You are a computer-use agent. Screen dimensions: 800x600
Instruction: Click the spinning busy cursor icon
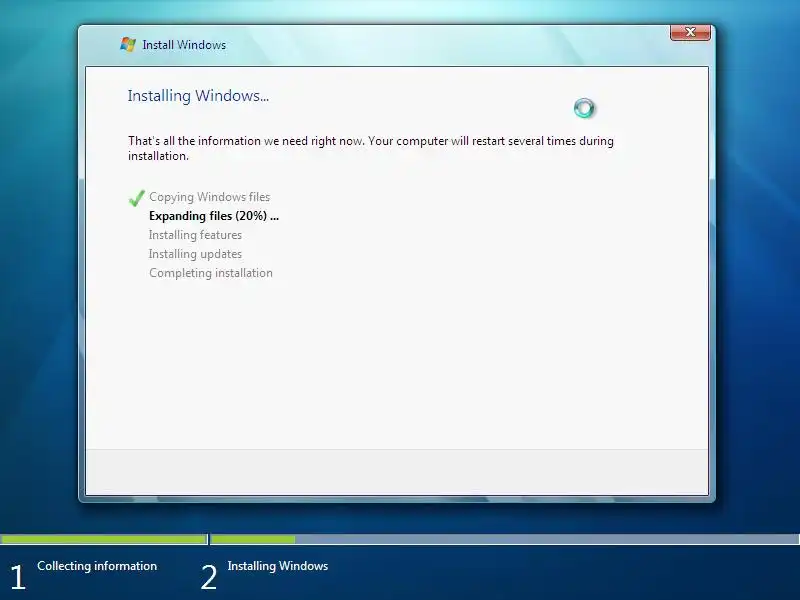pyautogui.click(x=584, y=108)
